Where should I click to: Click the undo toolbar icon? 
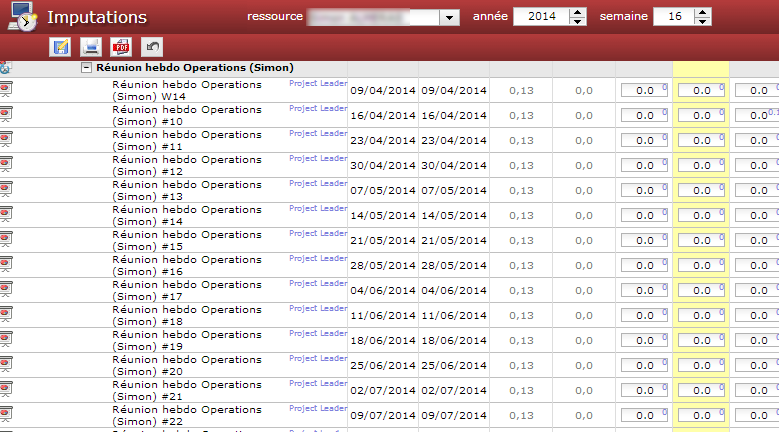click(x=150, y=46)
